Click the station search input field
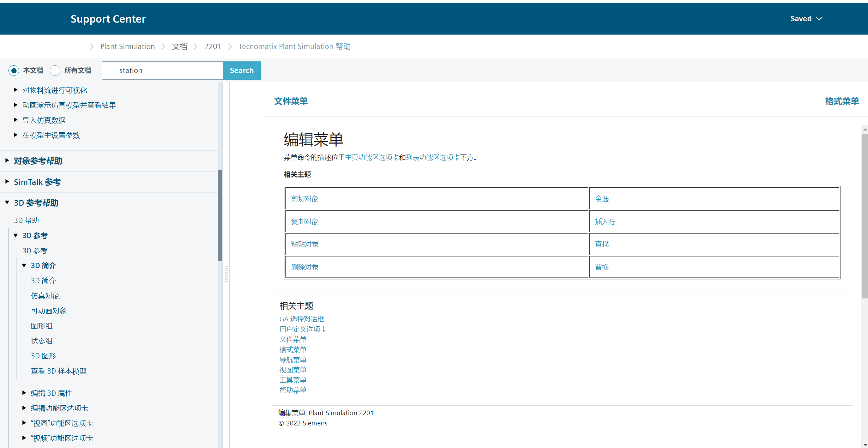The width and height of the screenshot is (868, 448). (x=162, y=71)
